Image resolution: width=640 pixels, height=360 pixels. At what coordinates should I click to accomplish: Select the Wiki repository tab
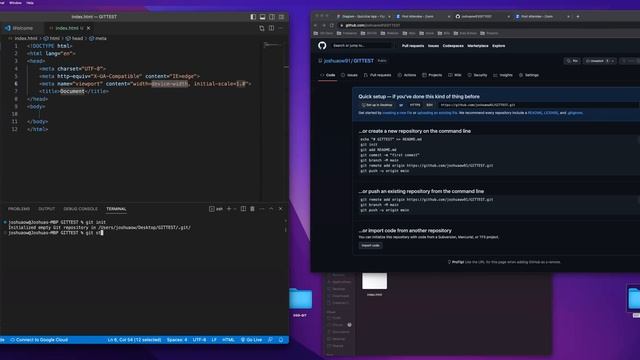tap(455, 76)
